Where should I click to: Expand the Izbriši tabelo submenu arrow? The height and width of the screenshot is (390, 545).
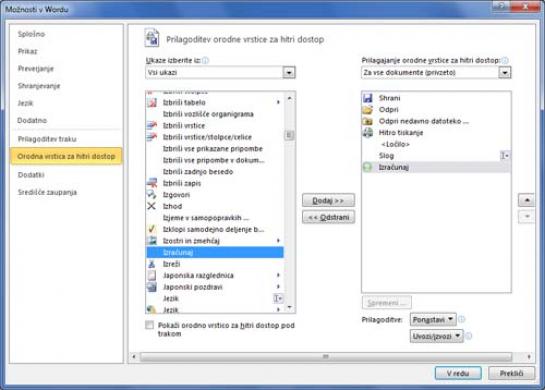(x=278, y=102)
